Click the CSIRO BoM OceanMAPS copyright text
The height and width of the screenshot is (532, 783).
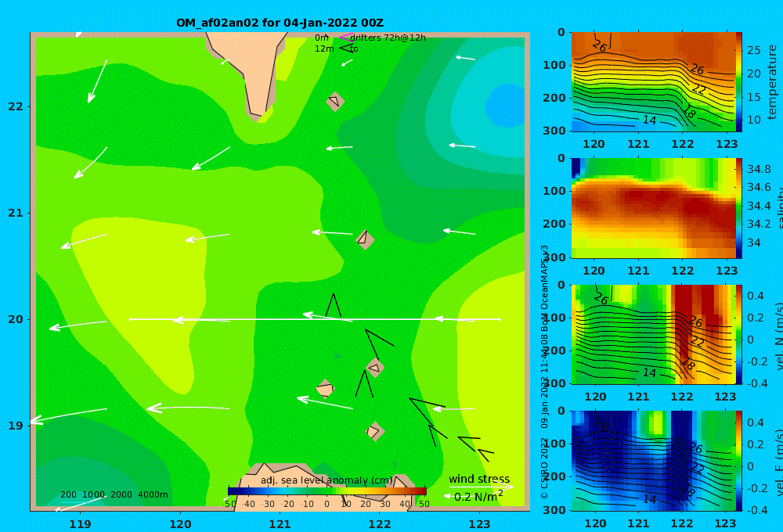click(x=545, y=372)
